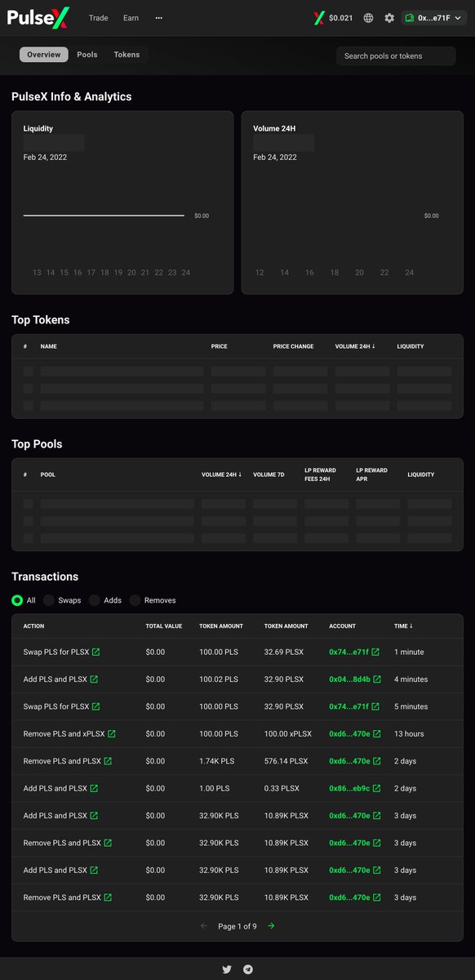Sort Top Pools by Volume 24H
The height and width of the screenshot is (980, 475).
point(222,474)
